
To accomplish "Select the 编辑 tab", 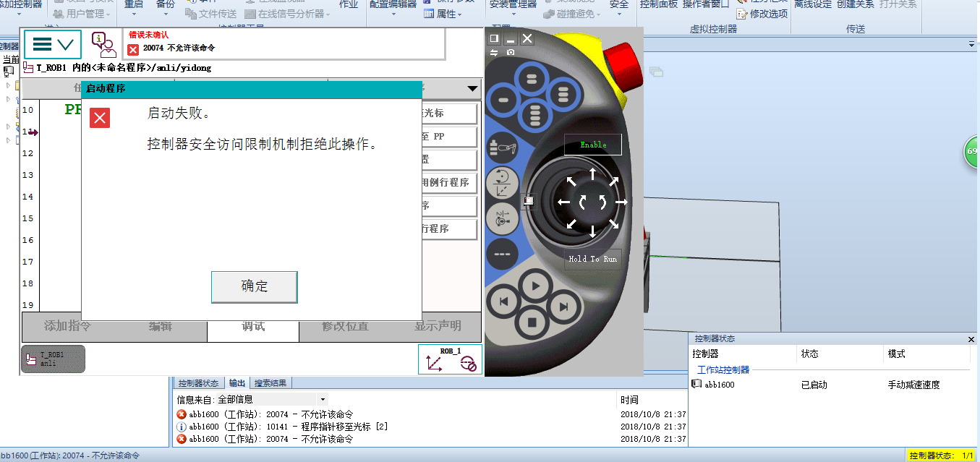I will [161, 326].
